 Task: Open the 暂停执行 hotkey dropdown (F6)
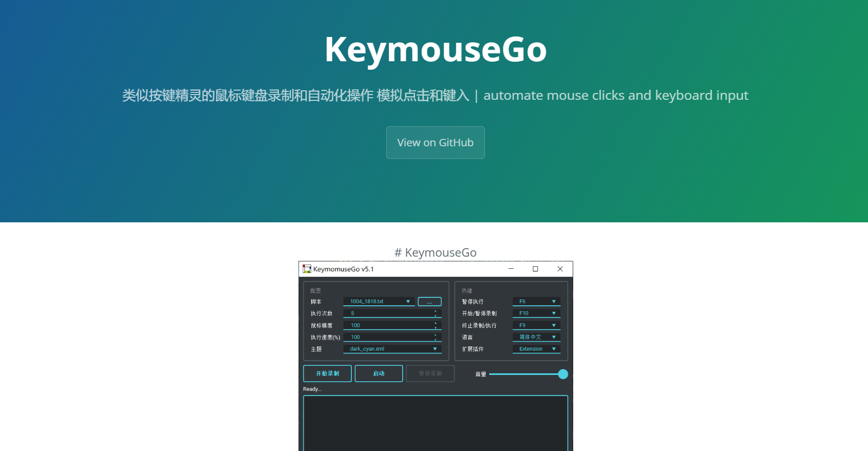point(536,302)
